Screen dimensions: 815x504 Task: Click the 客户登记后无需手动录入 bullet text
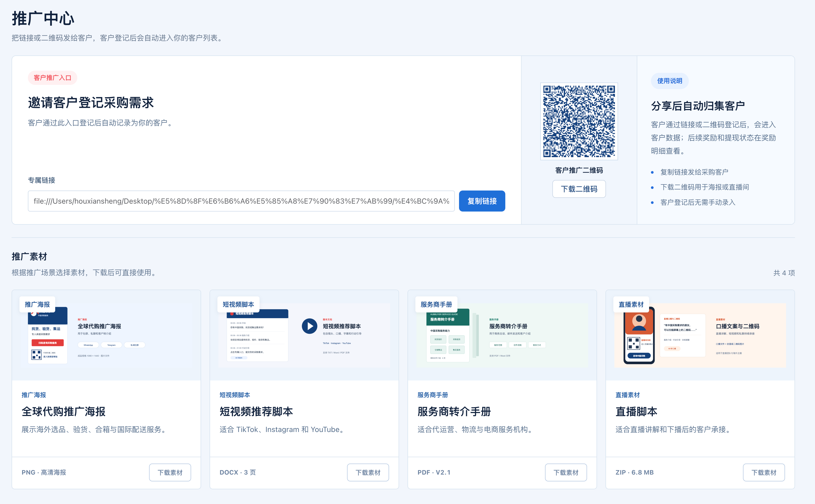(698, 202)
